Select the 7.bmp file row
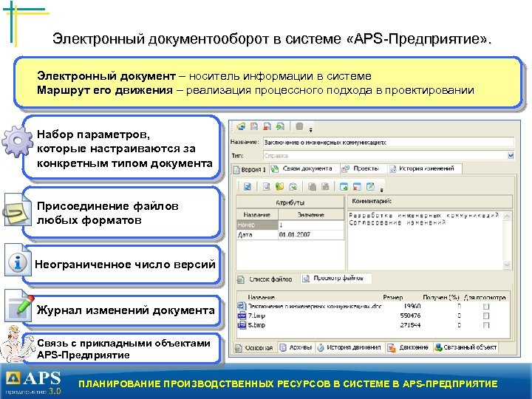The image size is (532, 399). tap(372, 316)
